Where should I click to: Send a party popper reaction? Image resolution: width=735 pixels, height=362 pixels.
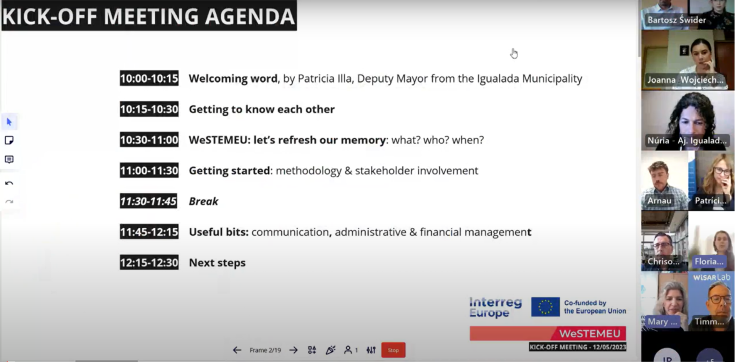(330, 350)
